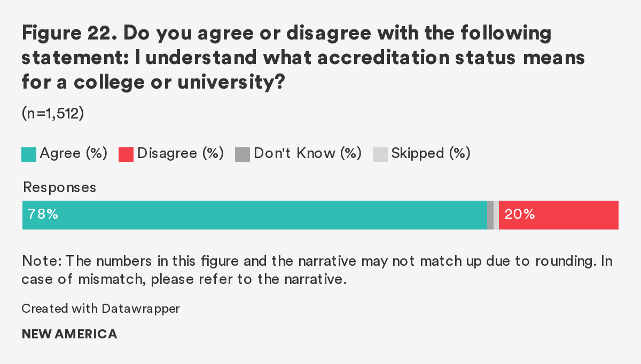The width and height of the screenshot is (641, 364).
Task: Click the thin dark gray Don't Know bar segment
Action: point(490,215)
